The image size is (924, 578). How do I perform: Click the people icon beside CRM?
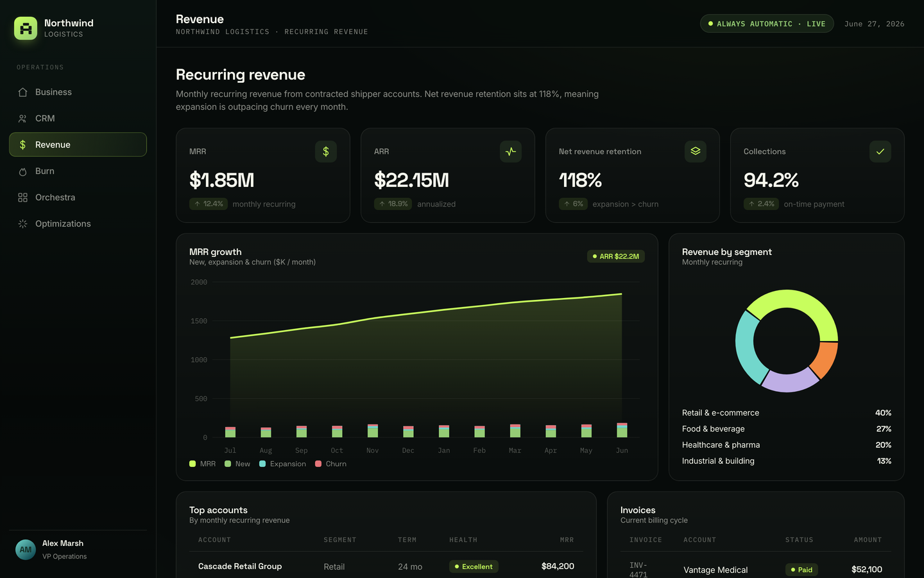[22, 118]
